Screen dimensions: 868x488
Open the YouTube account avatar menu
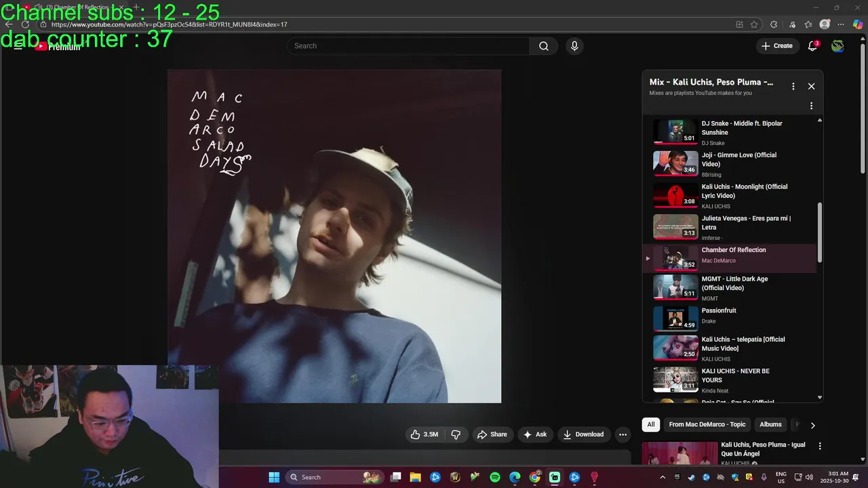point(838,46)
